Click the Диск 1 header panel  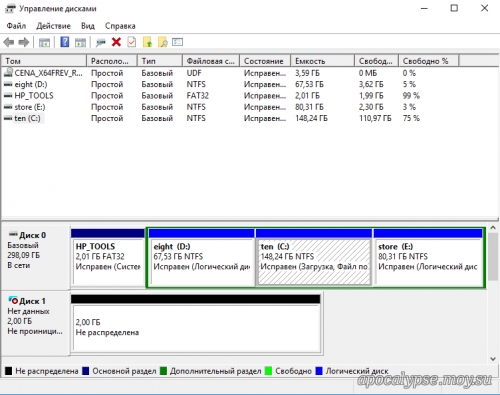coord(36,323)
